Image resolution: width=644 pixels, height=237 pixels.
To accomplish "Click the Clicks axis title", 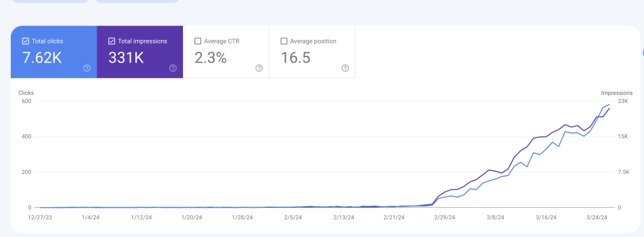I will 26,93.
